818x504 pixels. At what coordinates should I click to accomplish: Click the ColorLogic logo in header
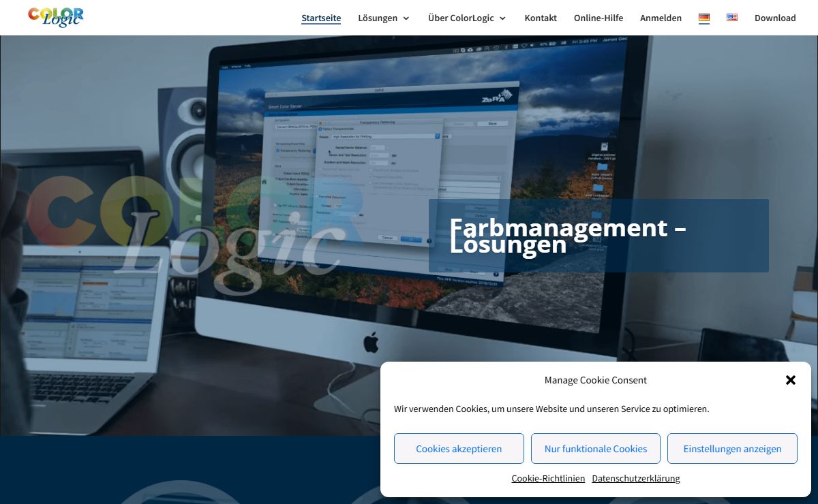(56, 17)
